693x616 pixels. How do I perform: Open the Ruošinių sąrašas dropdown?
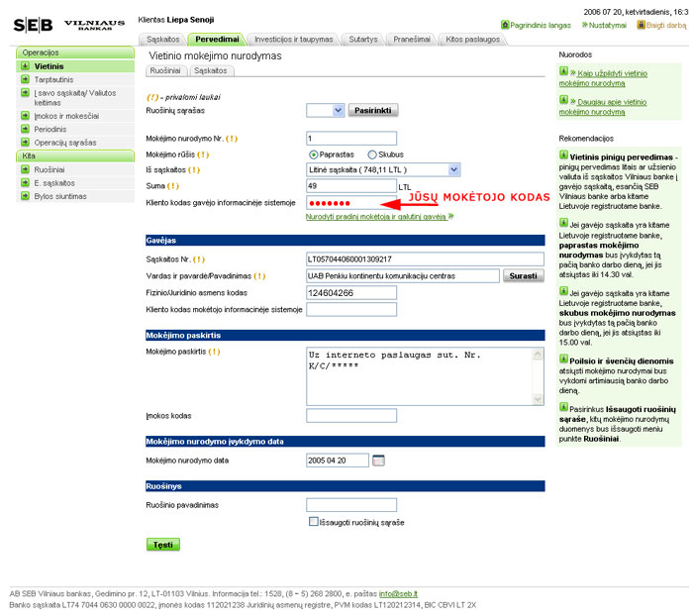point(339,111)
